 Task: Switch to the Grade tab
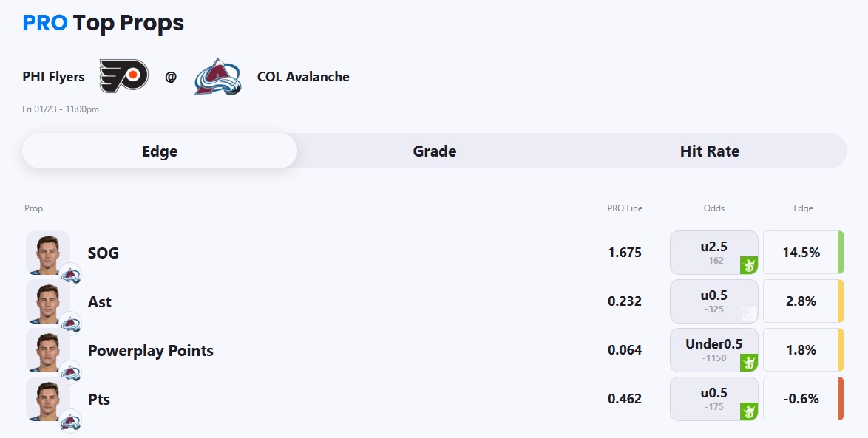[434, 151]
